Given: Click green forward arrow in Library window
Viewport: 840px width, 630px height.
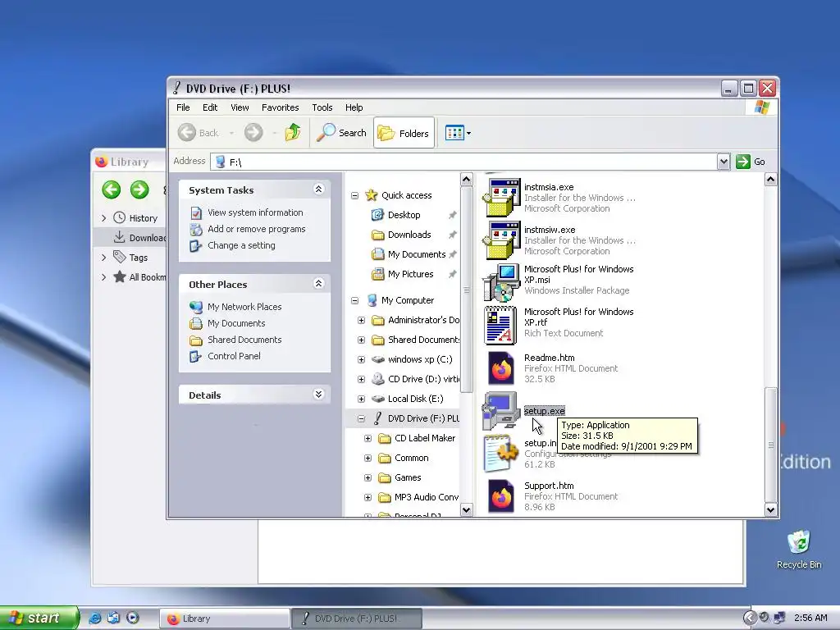Looking at the screenshot, I should (139, 189).
